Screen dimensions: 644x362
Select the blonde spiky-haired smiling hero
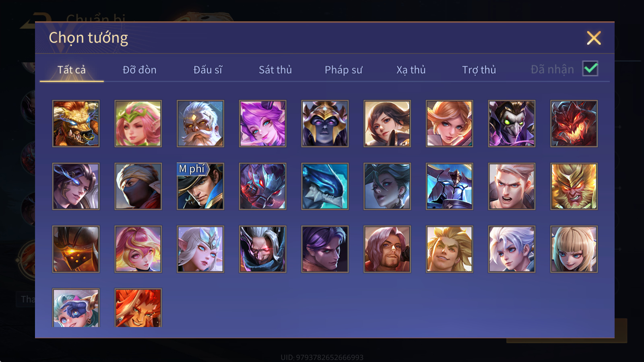tap(449, 249)
